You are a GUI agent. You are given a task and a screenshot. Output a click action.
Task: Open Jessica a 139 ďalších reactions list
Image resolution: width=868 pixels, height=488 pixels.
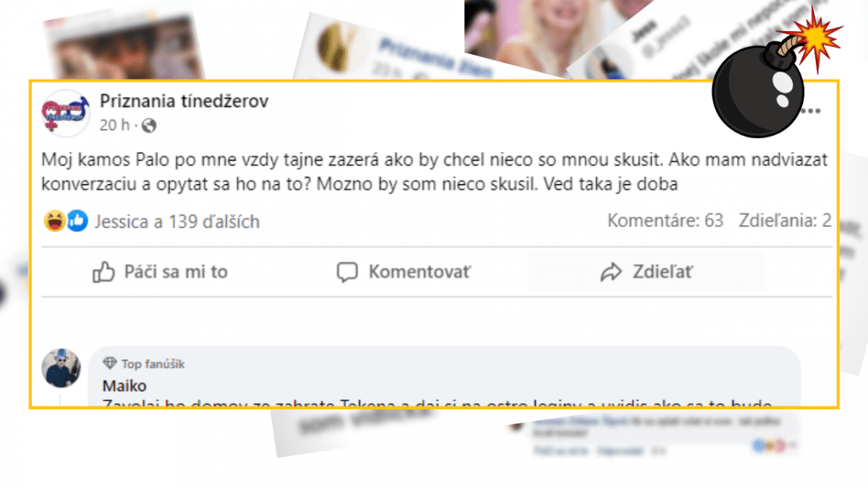pyautogui.click(x=176, y=221)
